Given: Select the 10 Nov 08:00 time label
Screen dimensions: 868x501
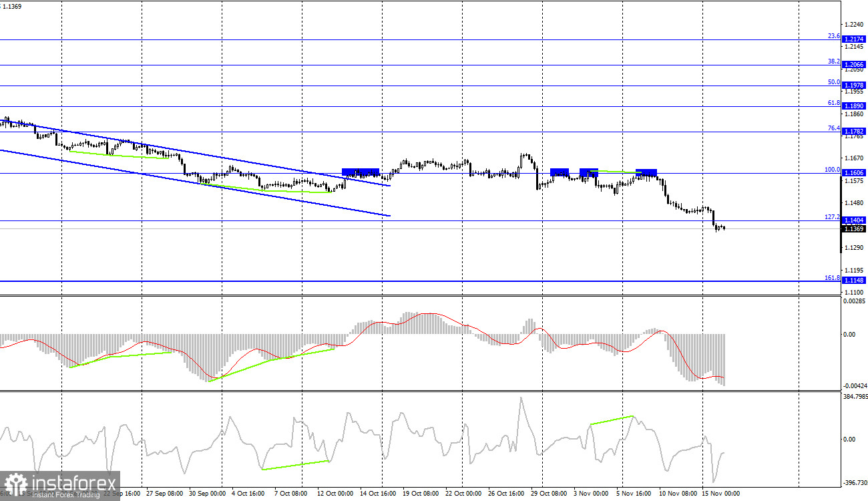Looking at the screenshot, I should point(678,494).
